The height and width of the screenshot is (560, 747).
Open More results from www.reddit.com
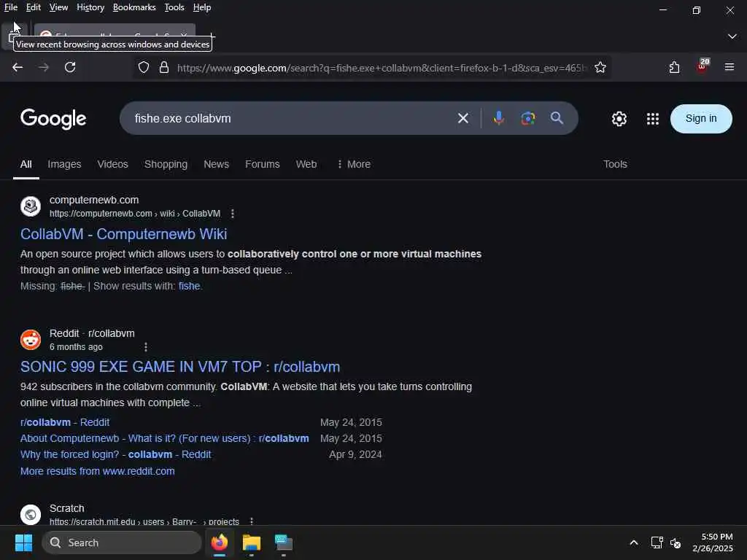[x=98, y=471]
